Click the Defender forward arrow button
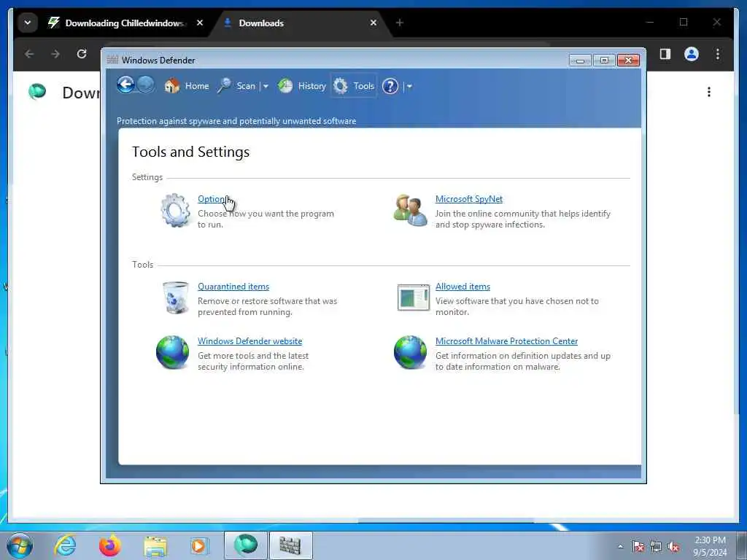This screenshot has width=747, height=560. pos(146,85)
